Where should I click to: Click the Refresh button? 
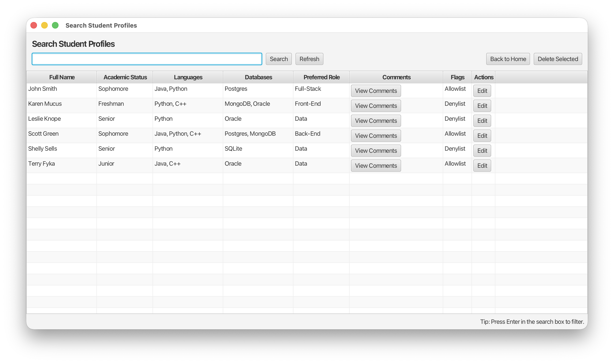(309, 59)
